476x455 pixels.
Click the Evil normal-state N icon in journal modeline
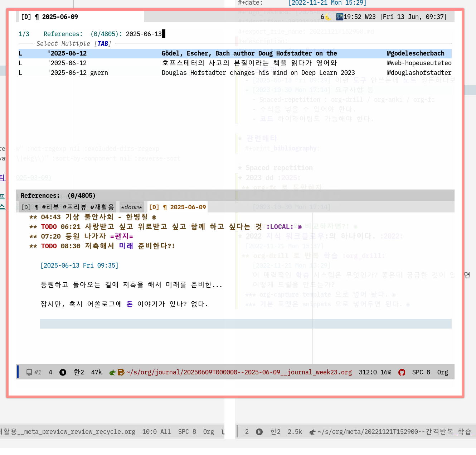63,372
